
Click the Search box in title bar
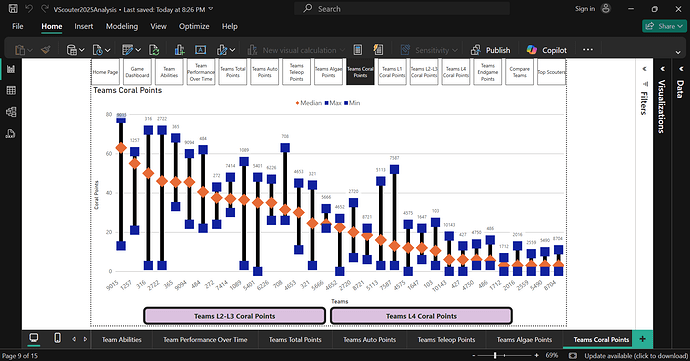(x=402, y=9)
